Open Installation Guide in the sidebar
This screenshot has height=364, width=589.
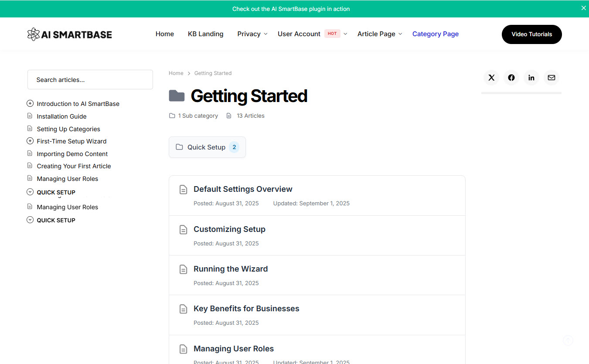[x=61, y=116]
